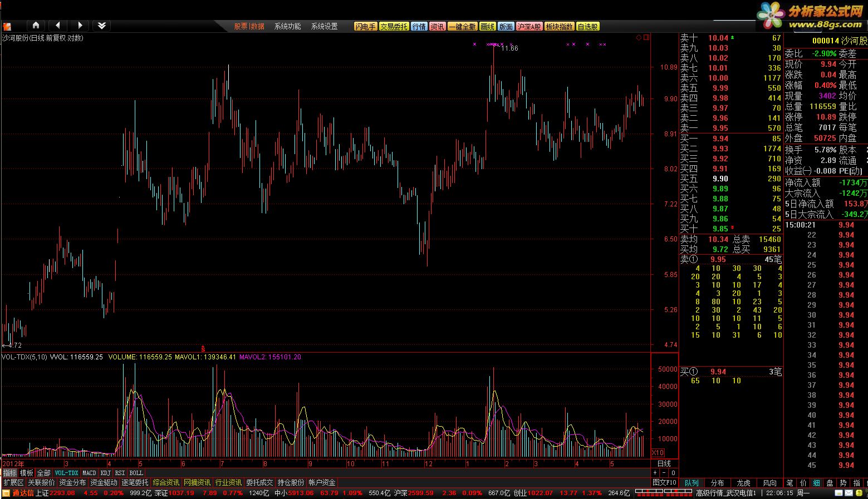The height and width of the screenshot is (499, 868).
Task: Select the 势 tab
Action: point(843,483)
